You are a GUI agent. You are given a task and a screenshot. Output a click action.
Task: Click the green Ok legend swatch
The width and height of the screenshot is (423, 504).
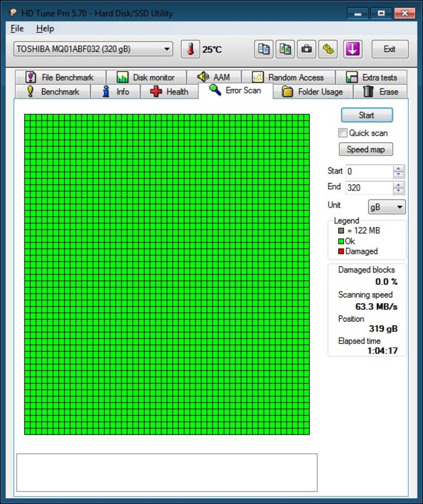[341, 241]
